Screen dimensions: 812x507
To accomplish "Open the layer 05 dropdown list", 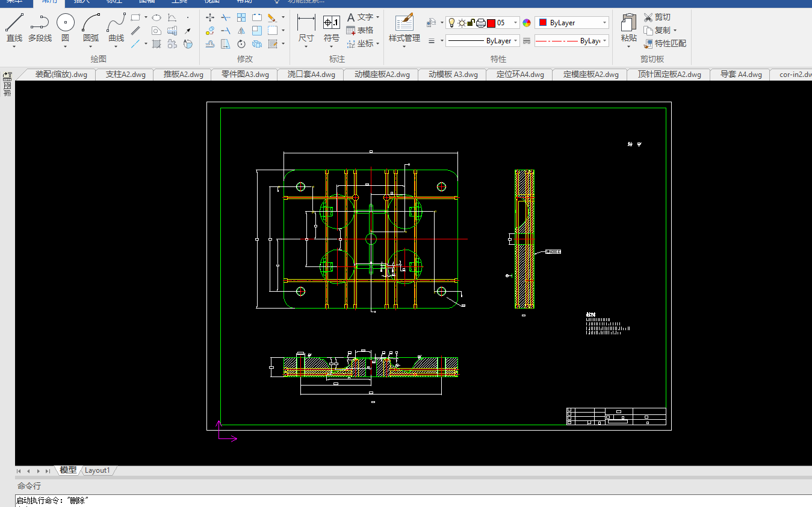I will [x=515, y=23].
